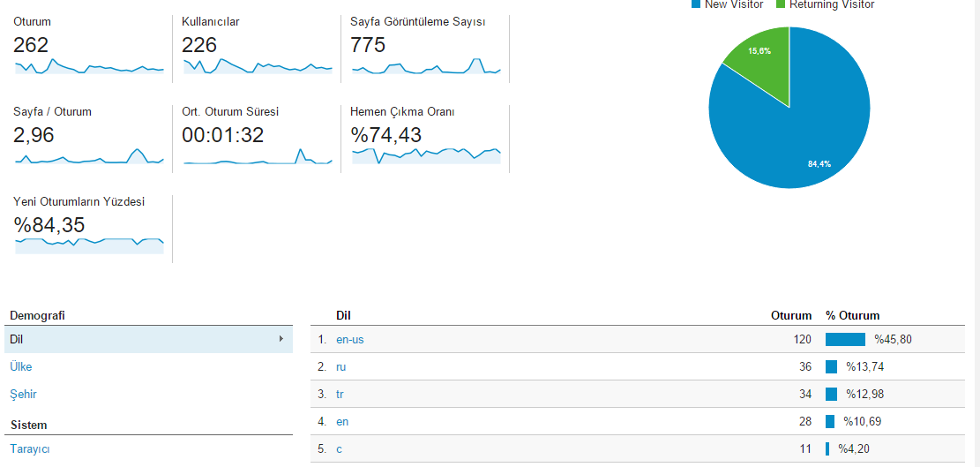Click the 2,96 pages per session value
The width and height of the screenshot is (980, 467).
34,135
